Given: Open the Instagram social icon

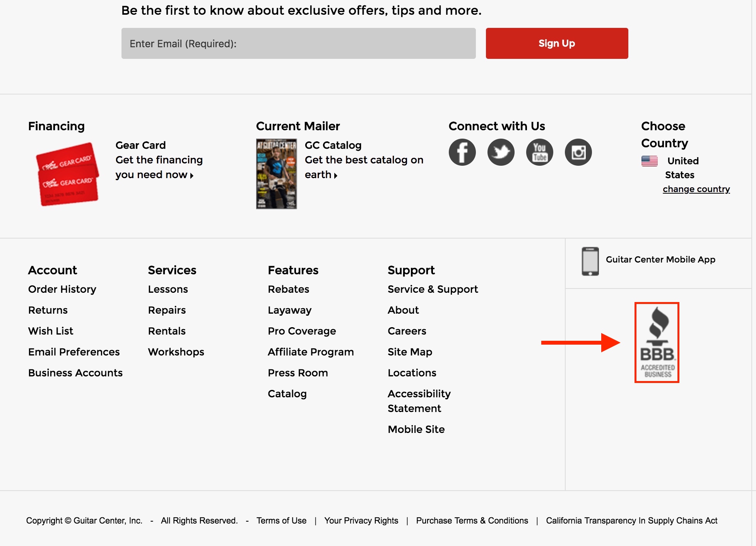Looking at the screenshot, I should [x=578, y=152].
